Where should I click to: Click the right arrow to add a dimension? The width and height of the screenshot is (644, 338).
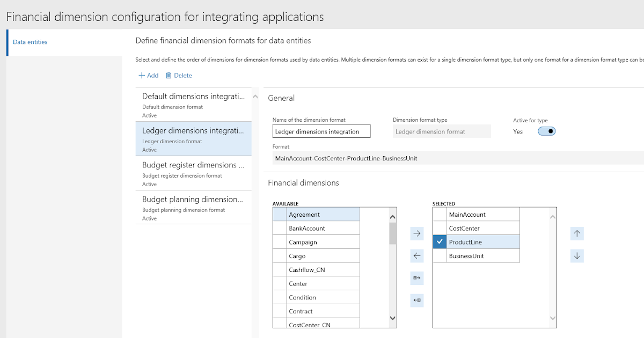click(417, 233)
